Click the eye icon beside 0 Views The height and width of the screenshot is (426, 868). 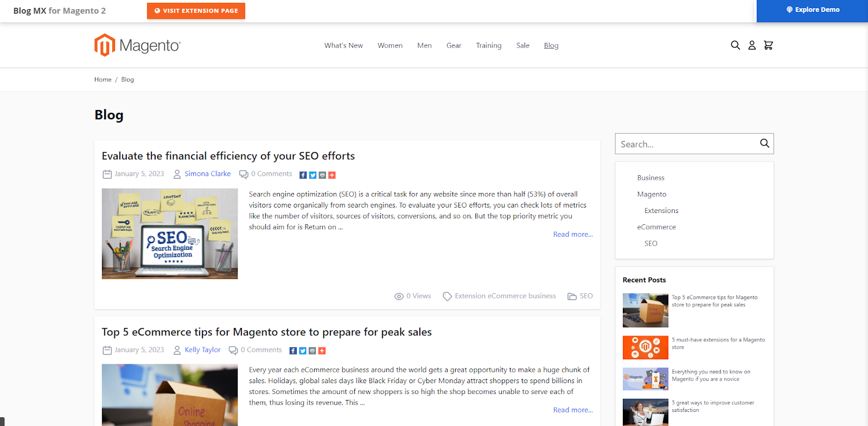399,296
